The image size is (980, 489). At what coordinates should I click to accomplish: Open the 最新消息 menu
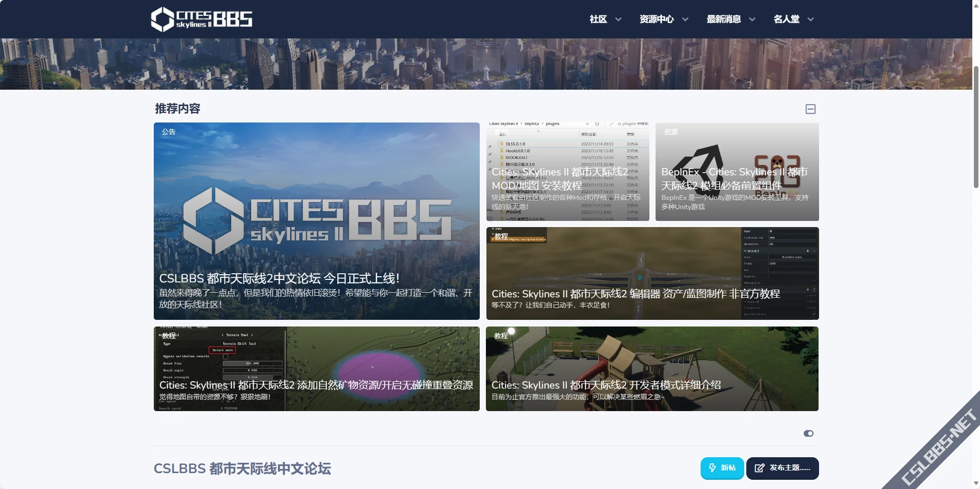coord(724,19)
